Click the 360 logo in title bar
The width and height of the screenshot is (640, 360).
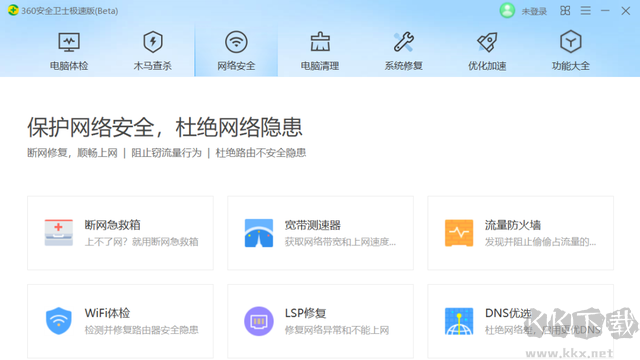13,10
